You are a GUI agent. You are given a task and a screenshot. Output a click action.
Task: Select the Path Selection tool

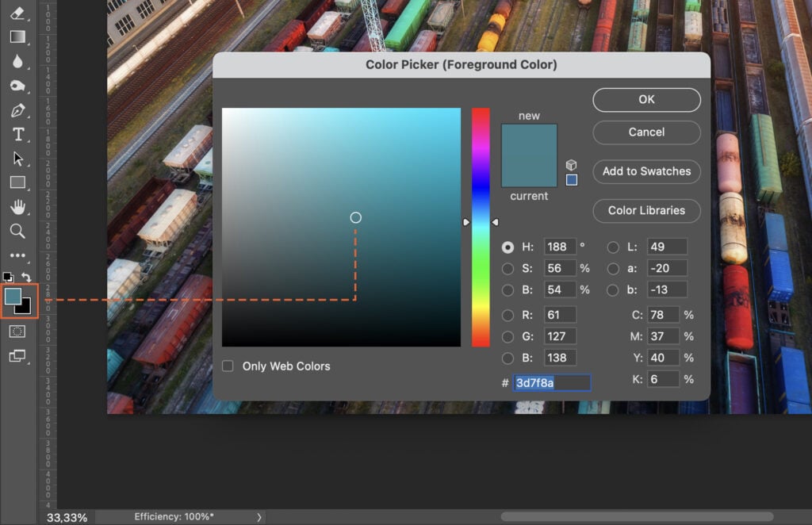(x=17, y=158)
